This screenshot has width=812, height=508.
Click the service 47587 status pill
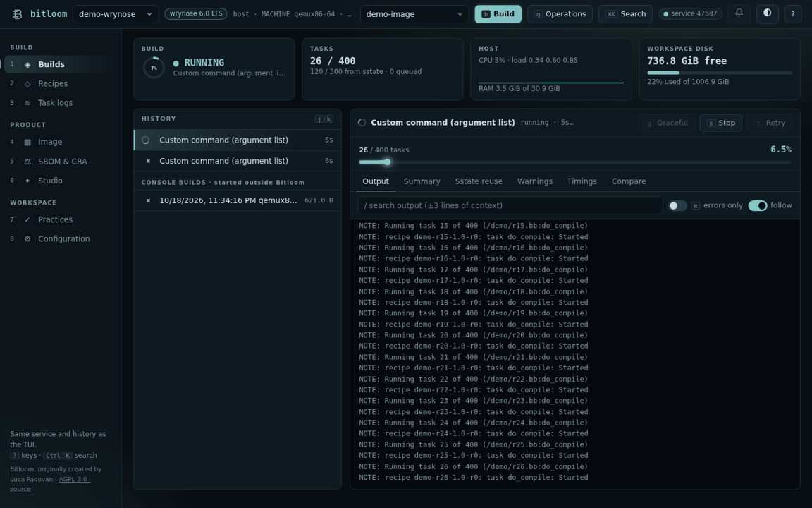pos(690,13)
